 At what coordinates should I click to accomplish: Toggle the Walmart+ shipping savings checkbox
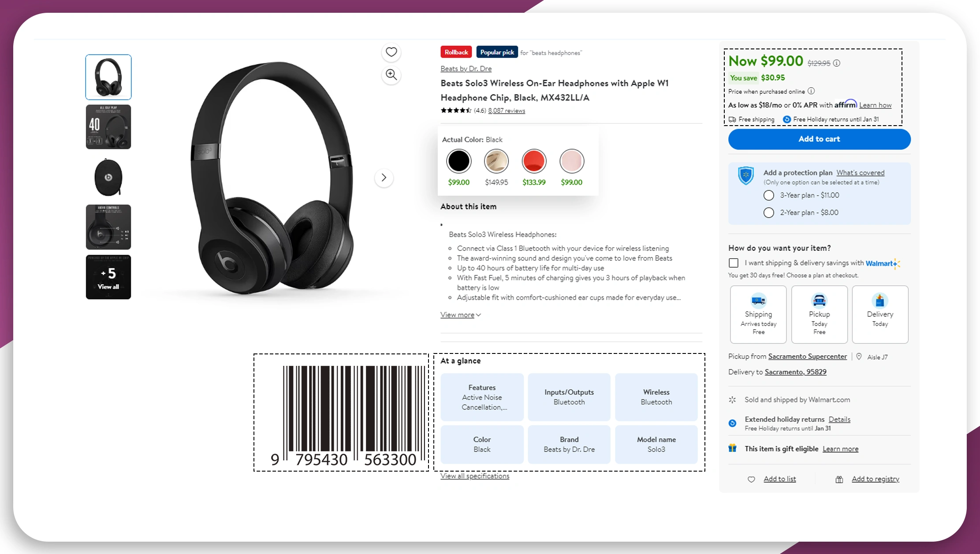tap(734, 263)
